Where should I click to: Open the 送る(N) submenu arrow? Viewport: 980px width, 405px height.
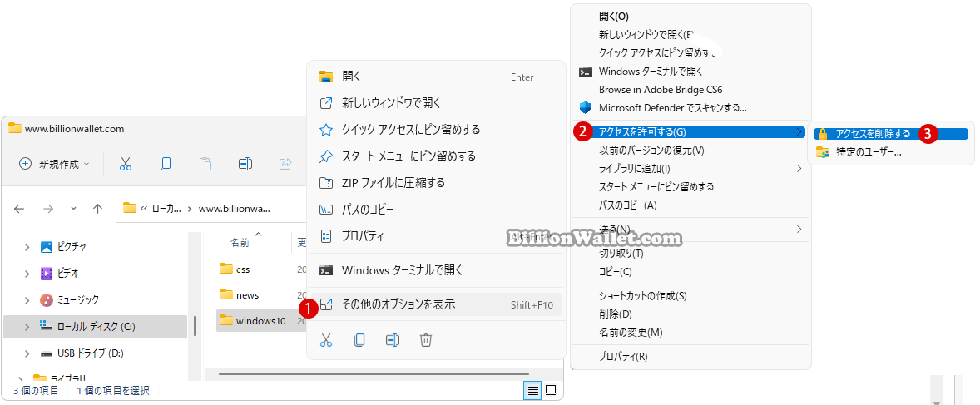pyautogui.click(x=799, y=229)
